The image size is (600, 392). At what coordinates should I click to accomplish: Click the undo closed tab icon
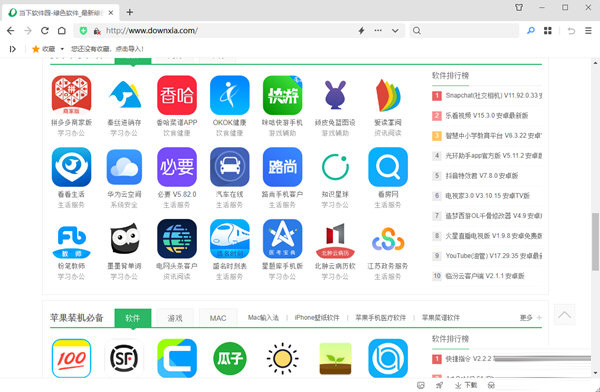[571, 31]
